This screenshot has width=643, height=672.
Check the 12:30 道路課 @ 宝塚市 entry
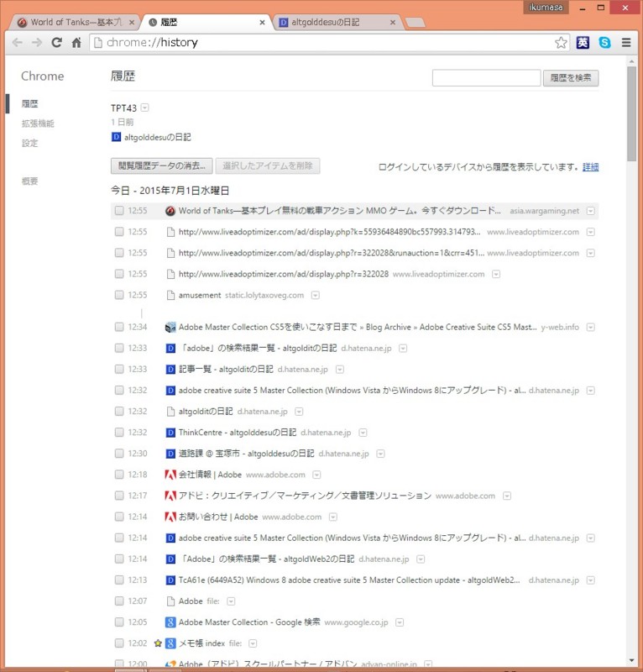coord(119,453)
